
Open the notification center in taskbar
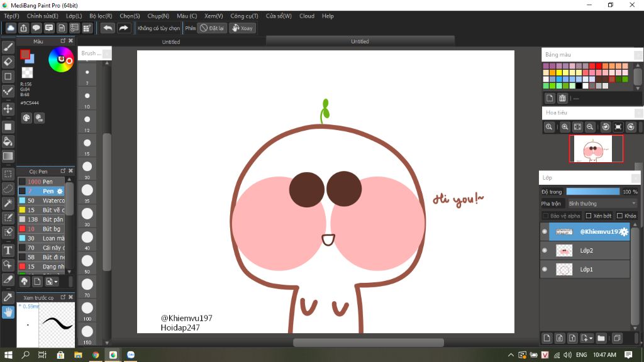point(628,354)
